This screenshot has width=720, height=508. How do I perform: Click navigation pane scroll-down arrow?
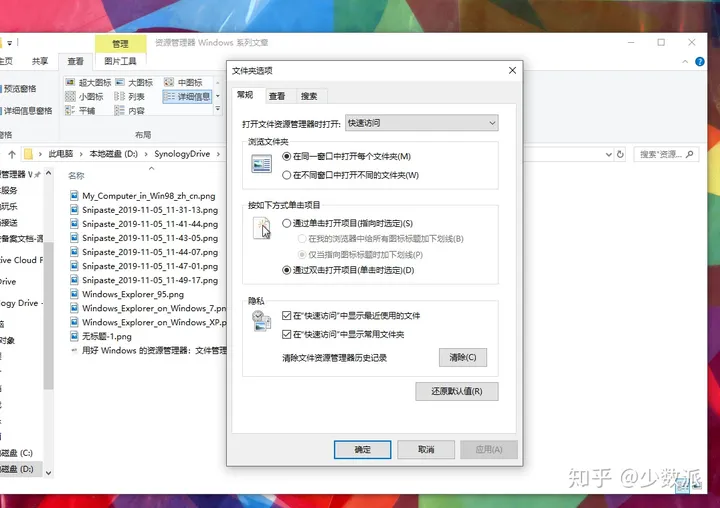pos(49,473)
